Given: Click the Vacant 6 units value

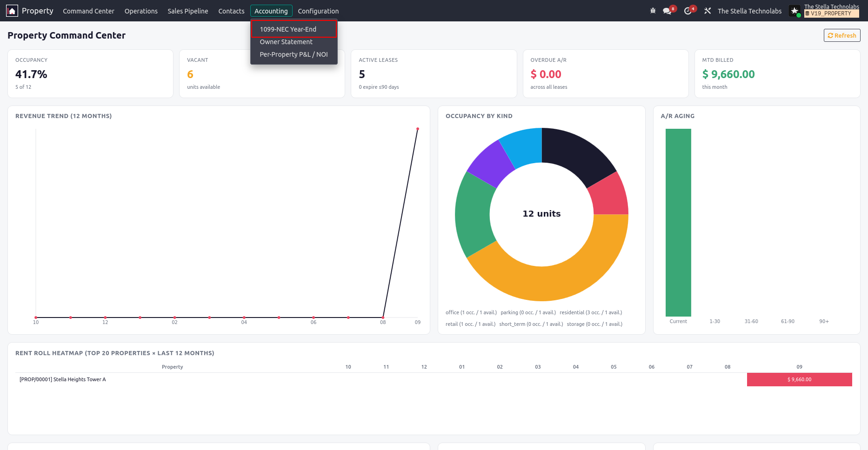Looking at the screenshot, I should tap(190, 74).
